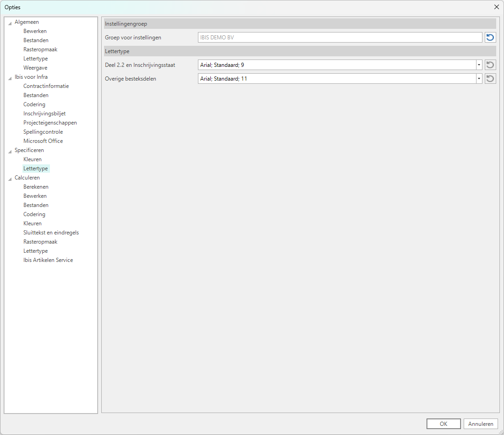Collapse the Ibis voor Infra node

10,77
